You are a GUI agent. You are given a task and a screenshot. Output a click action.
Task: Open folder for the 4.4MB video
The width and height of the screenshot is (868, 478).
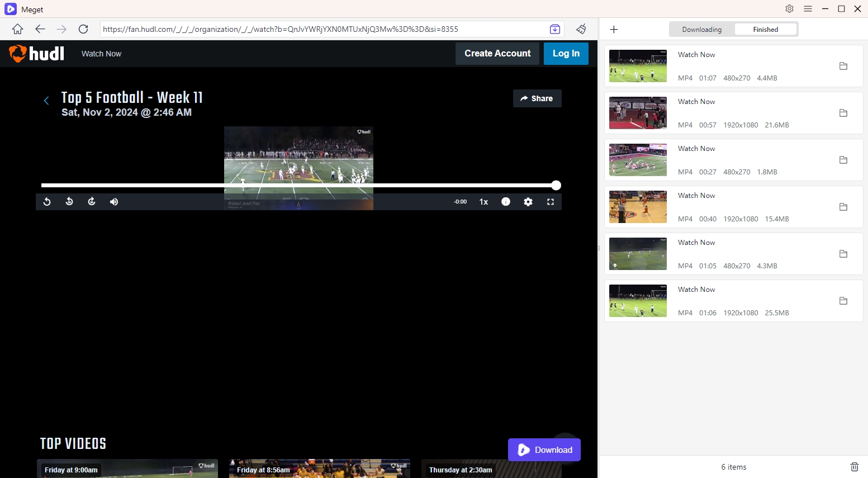coord(843,66)
